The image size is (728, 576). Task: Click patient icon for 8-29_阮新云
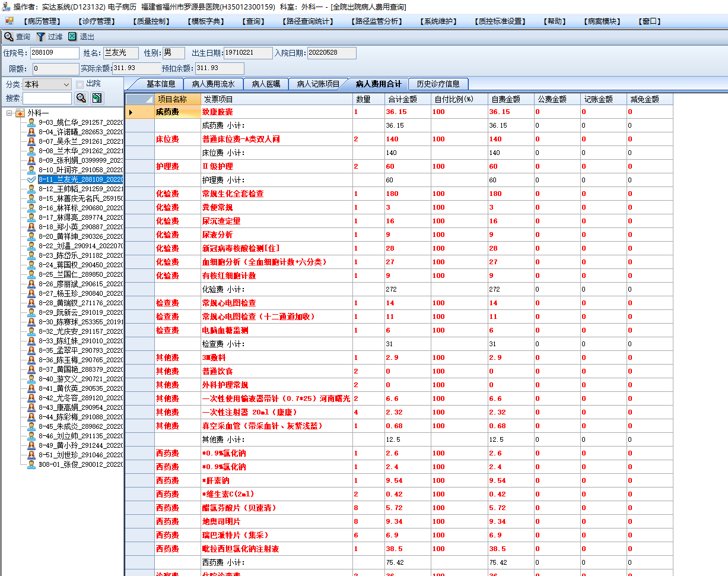click(x=31, y=312)
